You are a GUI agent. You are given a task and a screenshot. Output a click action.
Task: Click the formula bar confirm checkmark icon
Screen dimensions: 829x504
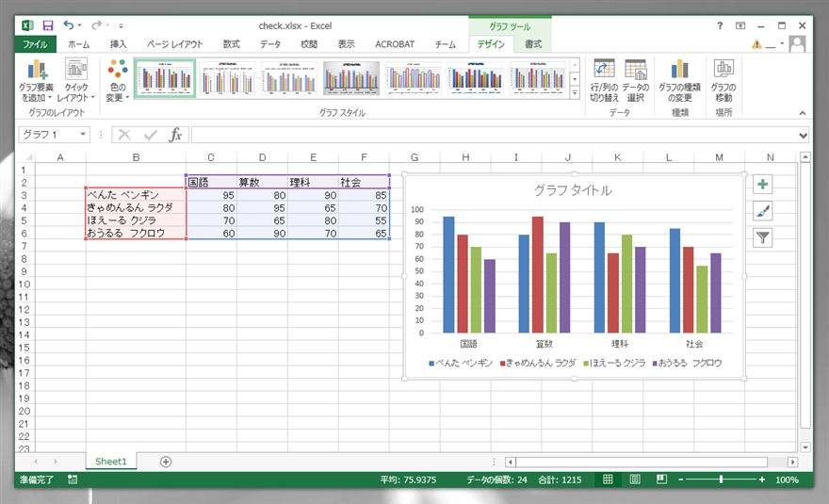click(150, 135)
